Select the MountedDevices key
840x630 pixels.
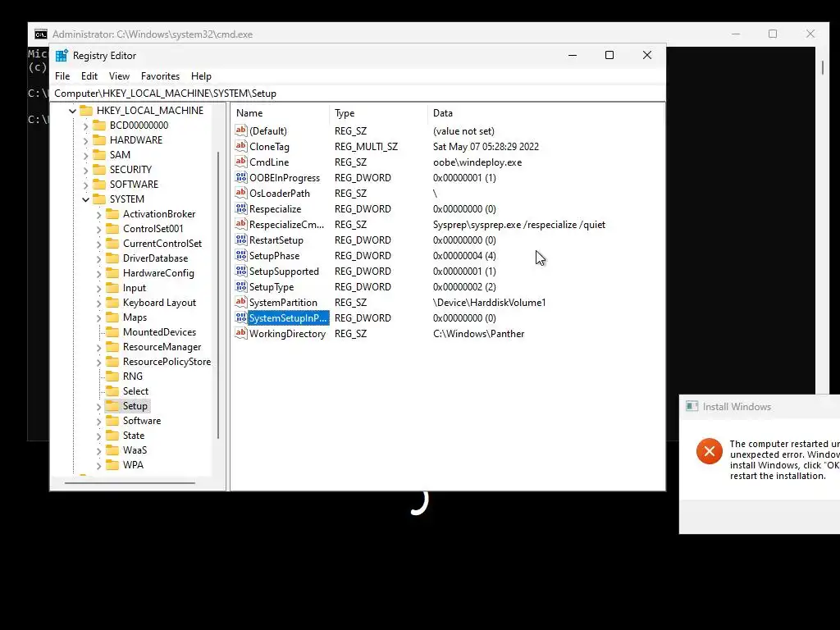coord(159,332)
